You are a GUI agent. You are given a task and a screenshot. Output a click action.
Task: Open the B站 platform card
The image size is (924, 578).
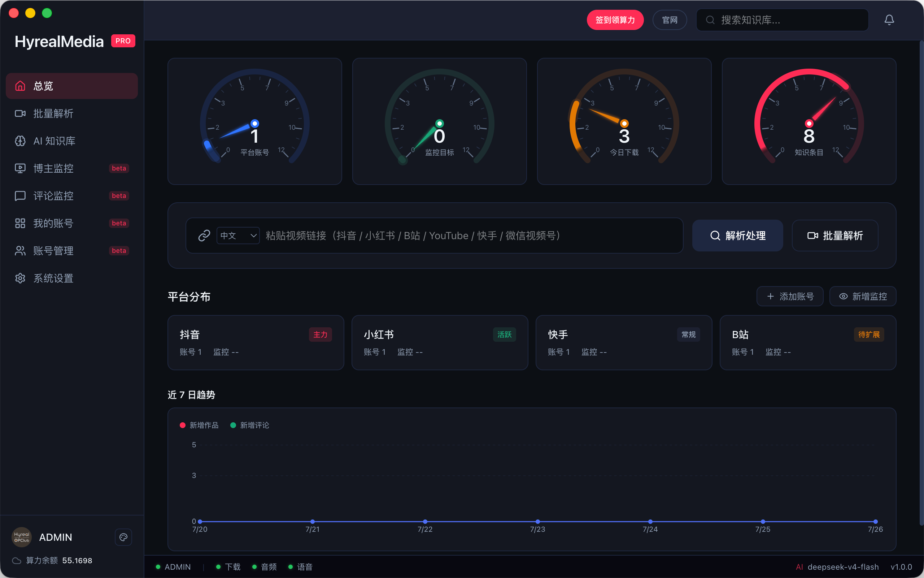(x=808, y=342)
